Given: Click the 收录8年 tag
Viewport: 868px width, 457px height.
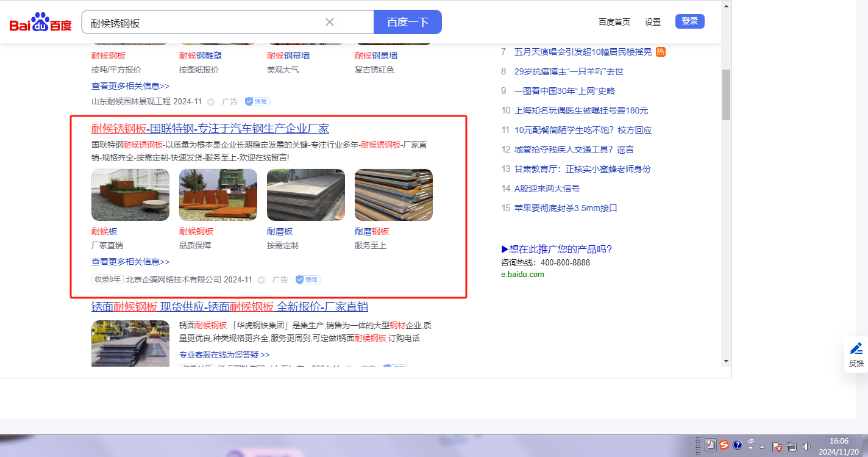Looking at the screenshot, I should (x=107, y=279).
